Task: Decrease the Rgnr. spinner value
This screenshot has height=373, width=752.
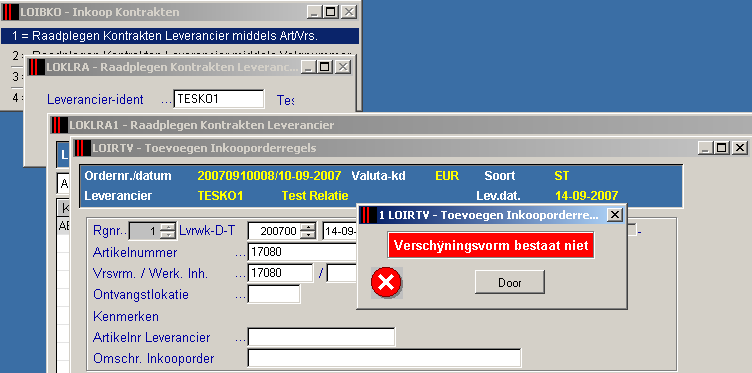Action: click(167, 235)
